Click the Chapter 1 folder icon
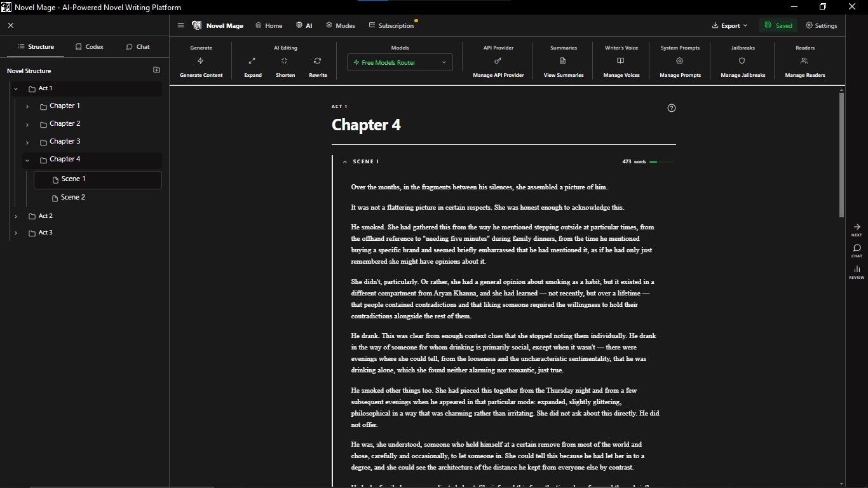 (x=43, y=107)
